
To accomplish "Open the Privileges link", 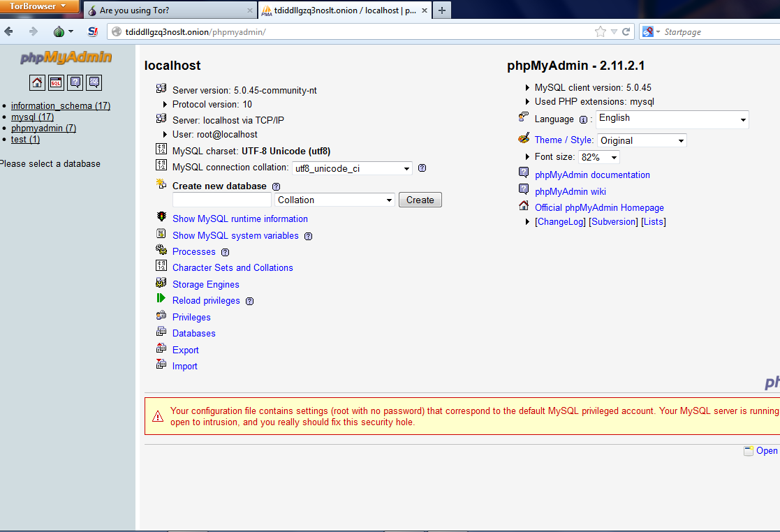I will (191, 317).
